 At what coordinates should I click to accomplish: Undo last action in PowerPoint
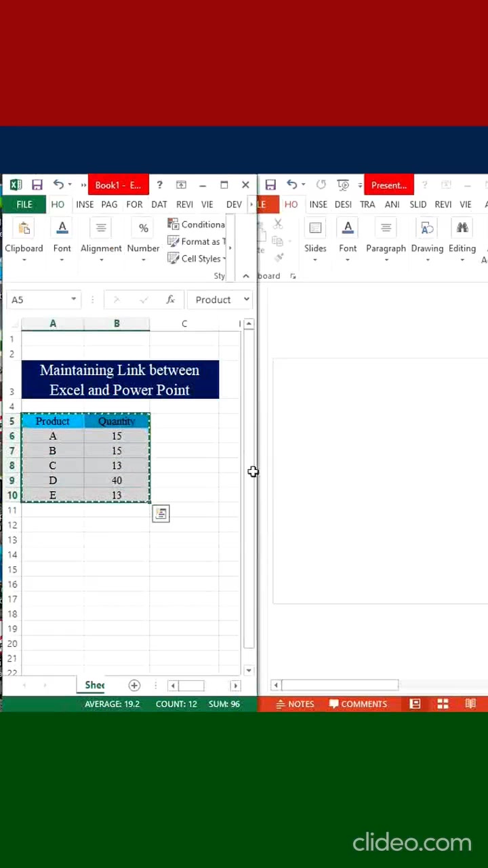pos(291,184)
